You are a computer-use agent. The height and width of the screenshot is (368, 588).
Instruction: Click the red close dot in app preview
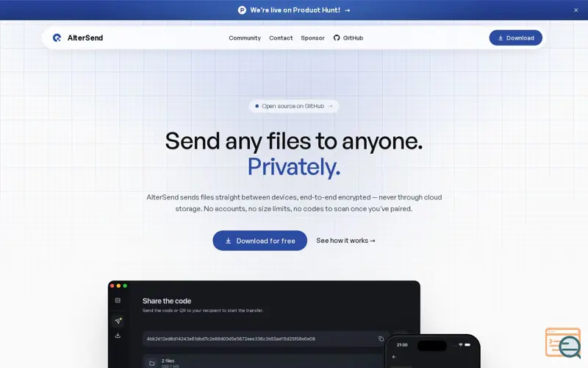coord(112,286)
